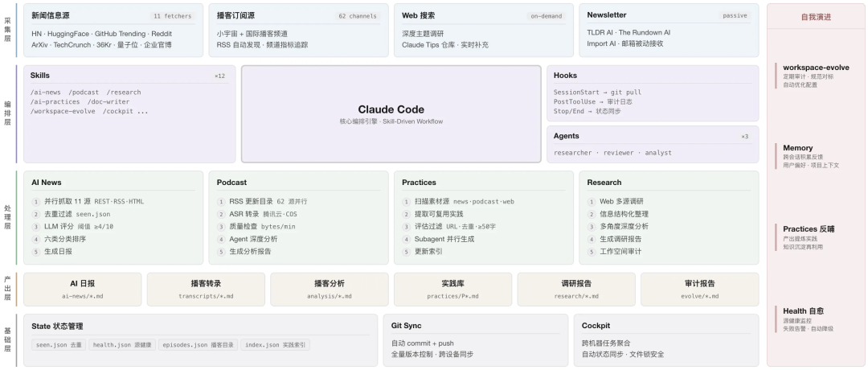Click the Cockpit card heading
868x370 pixels.
tap(596, 326)
